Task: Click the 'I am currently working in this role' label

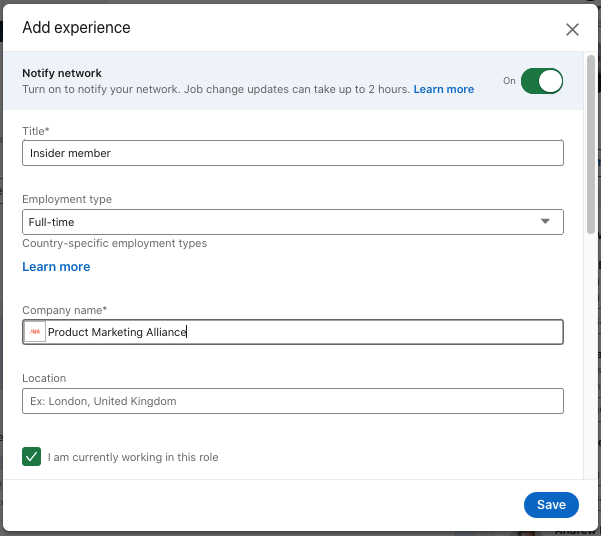Action: coord(133,457)
